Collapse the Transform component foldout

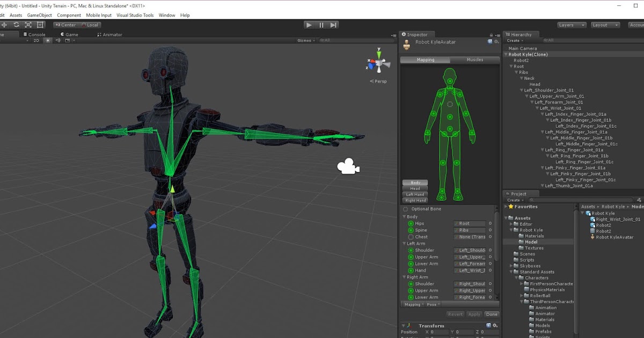point(404,325)
